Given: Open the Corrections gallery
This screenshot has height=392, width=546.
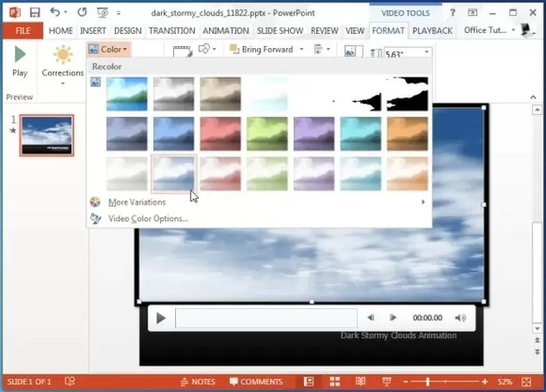Looking at the screenshot, I should 63,65.
